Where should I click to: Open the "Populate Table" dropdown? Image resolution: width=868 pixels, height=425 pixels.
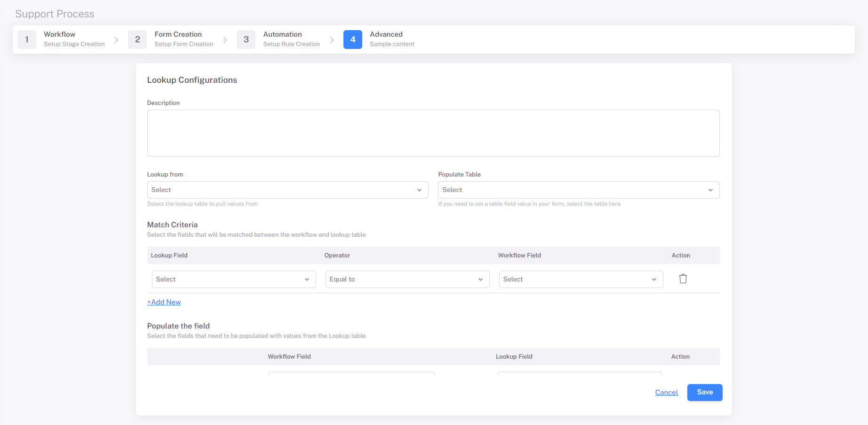(x=578, y=190)
